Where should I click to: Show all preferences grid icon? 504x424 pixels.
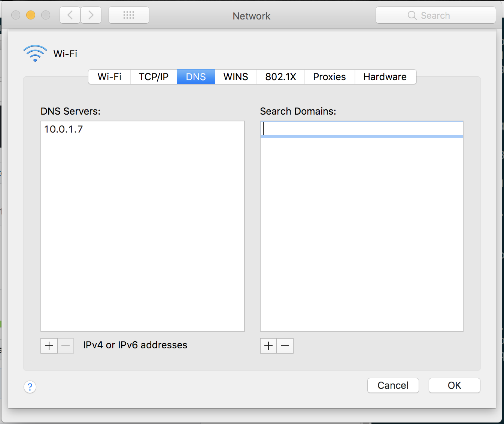(x=129, y=15)
